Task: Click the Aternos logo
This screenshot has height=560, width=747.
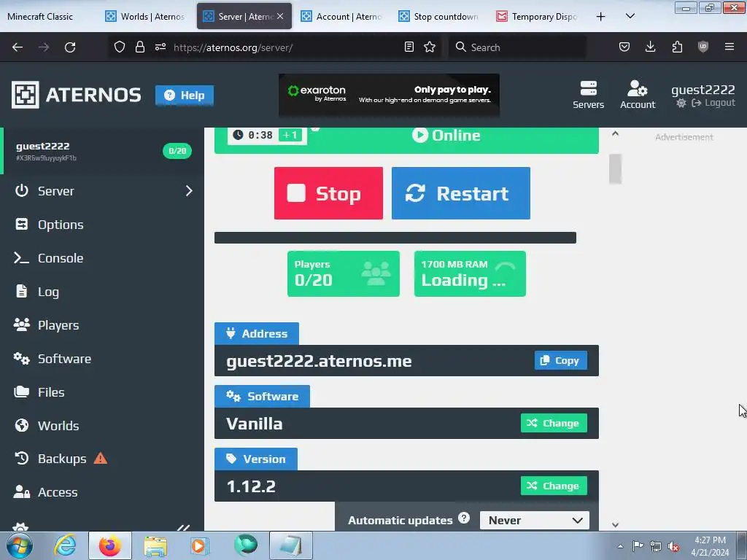Action: [76, 95]
